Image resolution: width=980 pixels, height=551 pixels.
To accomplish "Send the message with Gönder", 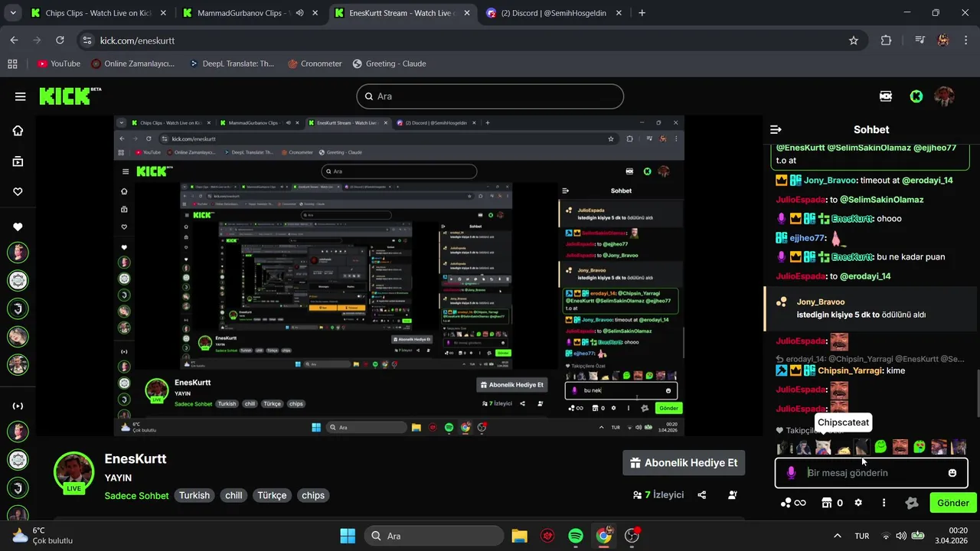I will 953,503.
